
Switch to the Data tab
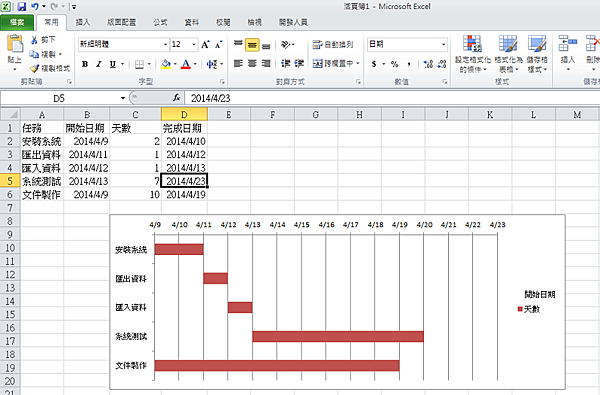(191, 22)
